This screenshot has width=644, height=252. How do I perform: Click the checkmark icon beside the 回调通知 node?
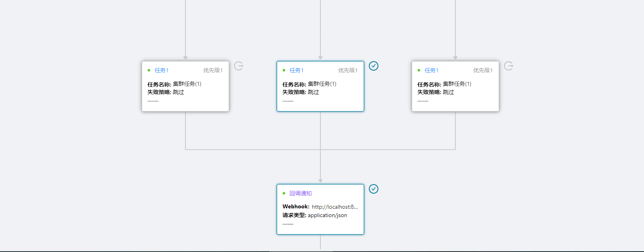[374, 189]
